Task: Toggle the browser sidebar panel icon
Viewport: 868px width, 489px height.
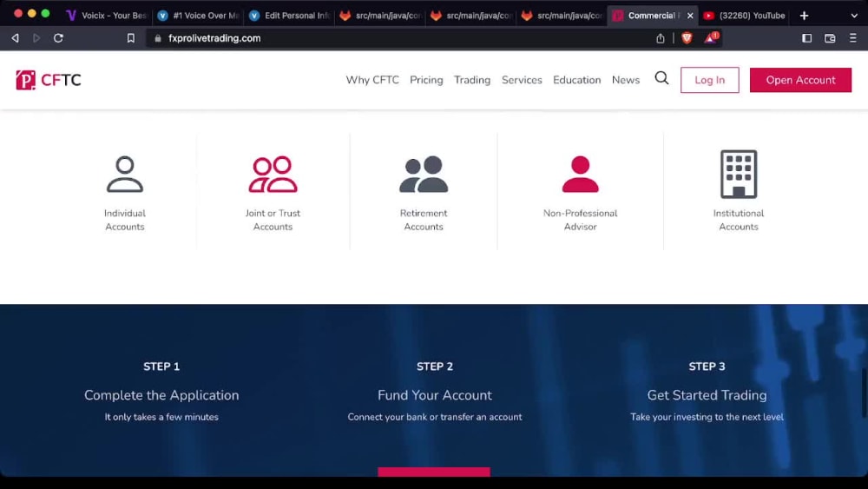Action: (806, 38)
